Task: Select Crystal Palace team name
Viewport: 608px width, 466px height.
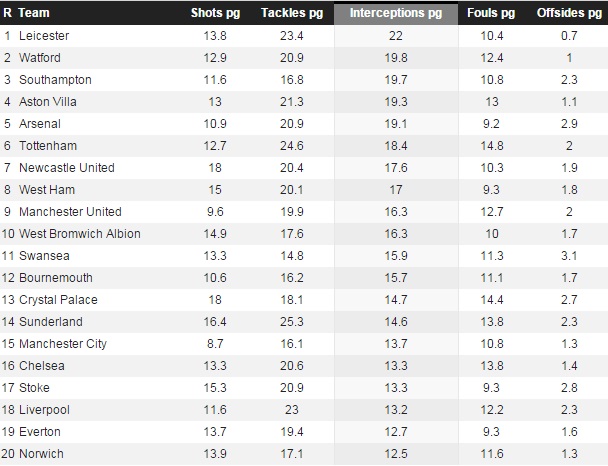Action: click(58, 300)
